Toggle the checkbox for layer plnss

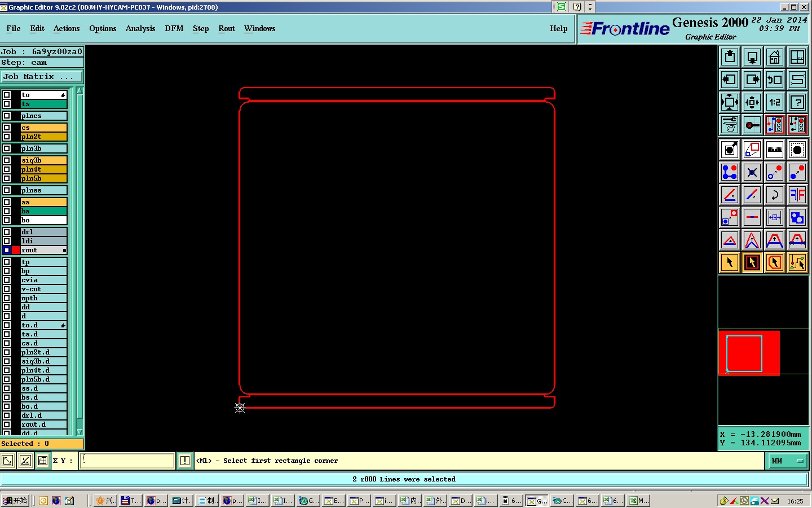click(x=7, y=190)
